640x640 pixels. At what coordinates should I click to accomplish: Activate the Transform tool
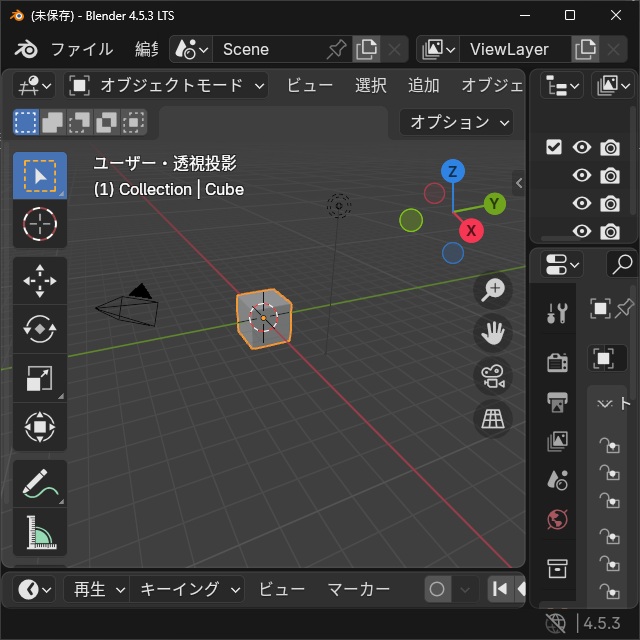tap(40, 427)
